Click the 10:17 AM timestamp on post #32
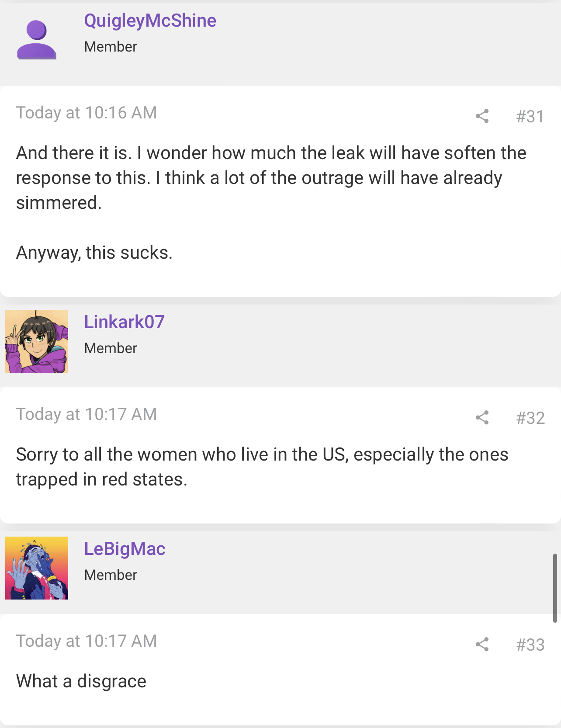Image resolution: width=561 pixels, height=728 pixels. (x=87, y=414)
